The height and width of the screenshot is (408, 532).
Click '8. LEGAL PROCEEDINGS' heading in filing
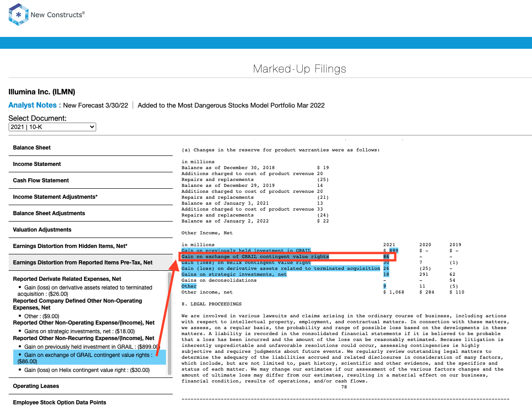(212, 304)
